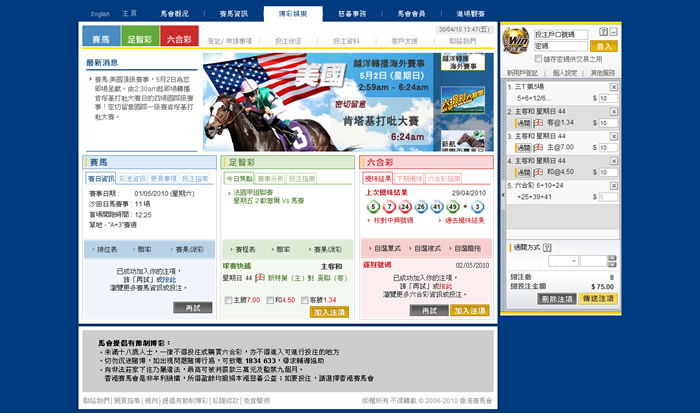Click Mark Six ball number 7

(x=389, y=207)
